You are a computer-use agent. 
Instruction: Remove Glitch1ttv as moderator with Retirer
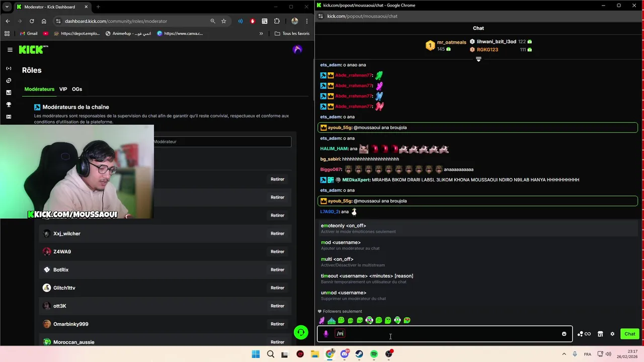[x=277, y=288]
